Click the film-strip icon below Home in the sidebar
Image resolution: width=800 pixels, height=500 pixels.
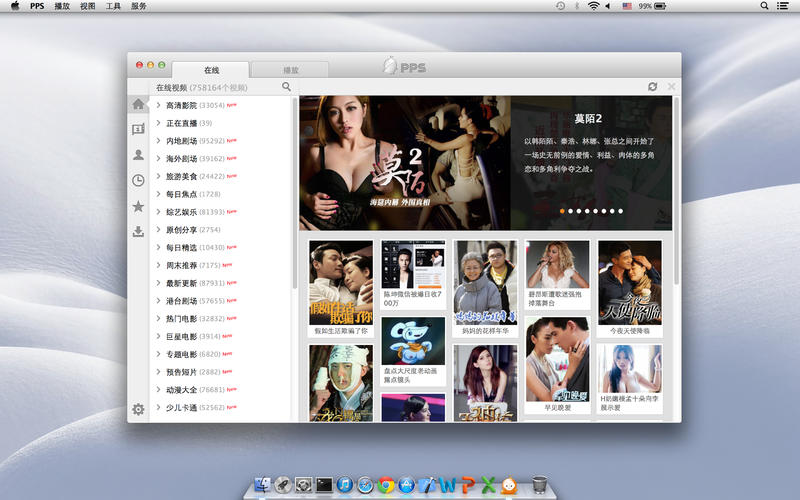click(x=138, y=129)
